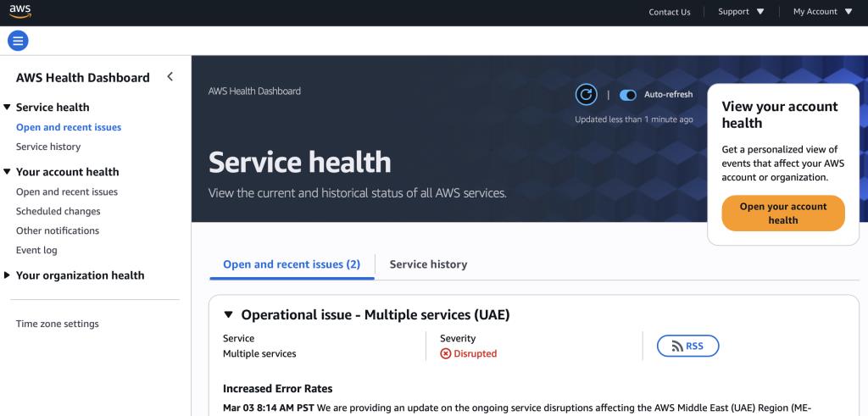Toggle the Auto-refresh switch
Viewport: 868px width, 416px height.
pos(628,95)
